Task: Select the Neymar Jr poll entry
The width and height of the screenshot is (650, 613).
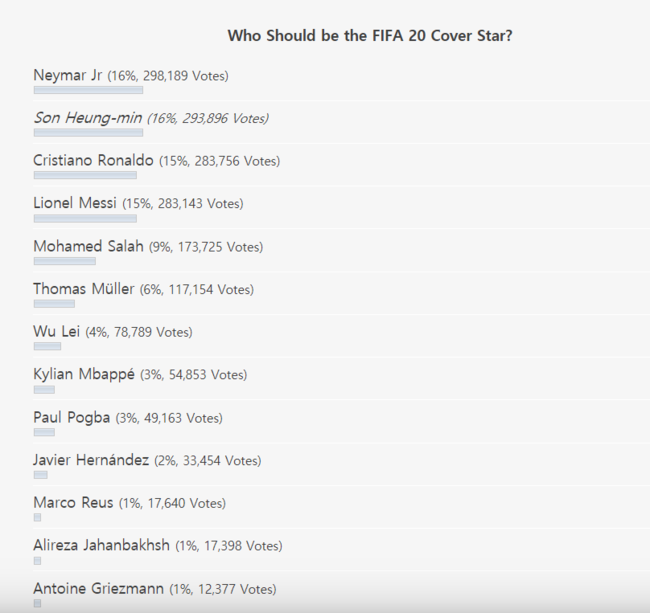Action: click(x=131, y=75)
